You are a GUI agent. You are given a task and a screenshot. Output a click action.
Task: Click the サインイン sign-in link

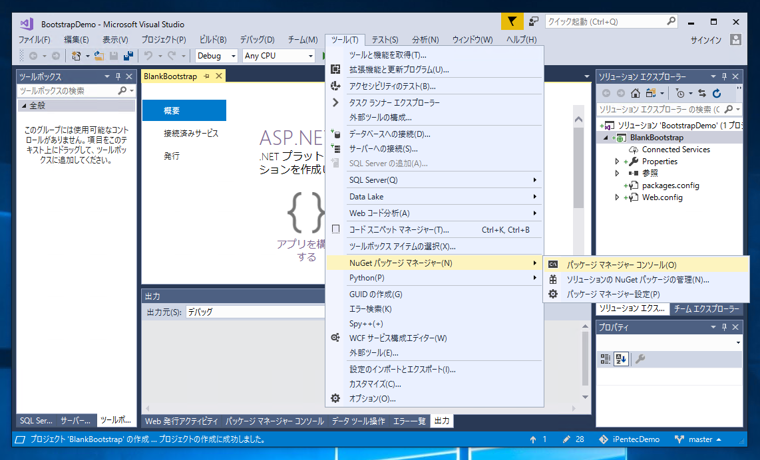coord(706,40)
